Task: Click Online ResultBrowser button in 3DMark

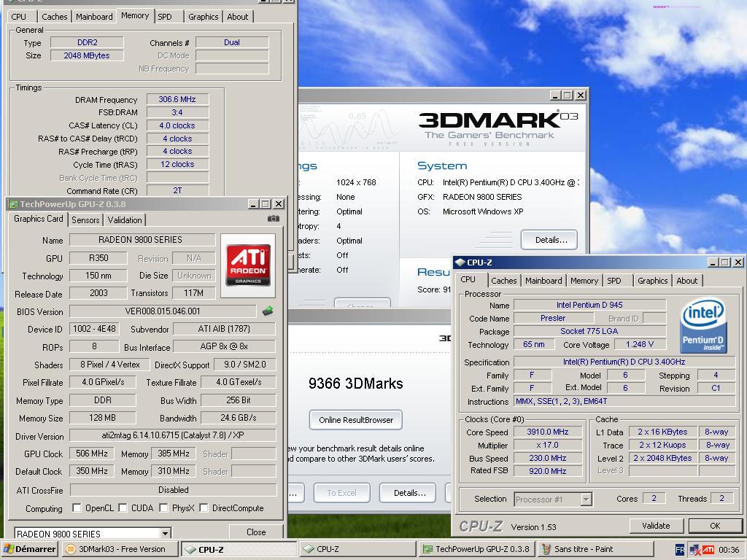Action: tap(356, 420)
